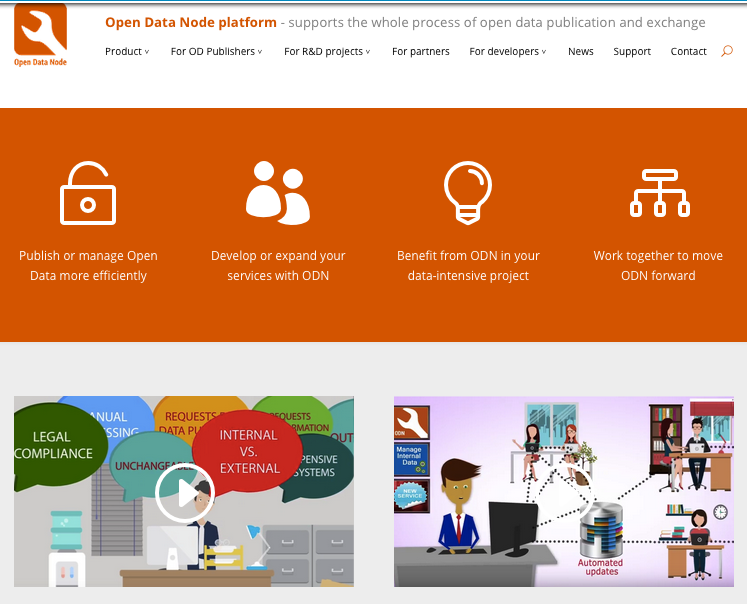The image size is (747, 604).
Task: Click 'Publish or manage Open Data more efficiently'
Action: click(88, 265)
